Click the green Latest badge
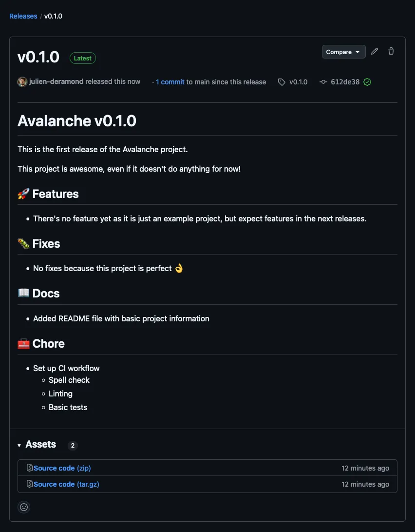415x532 pixels. click(82, 58)
